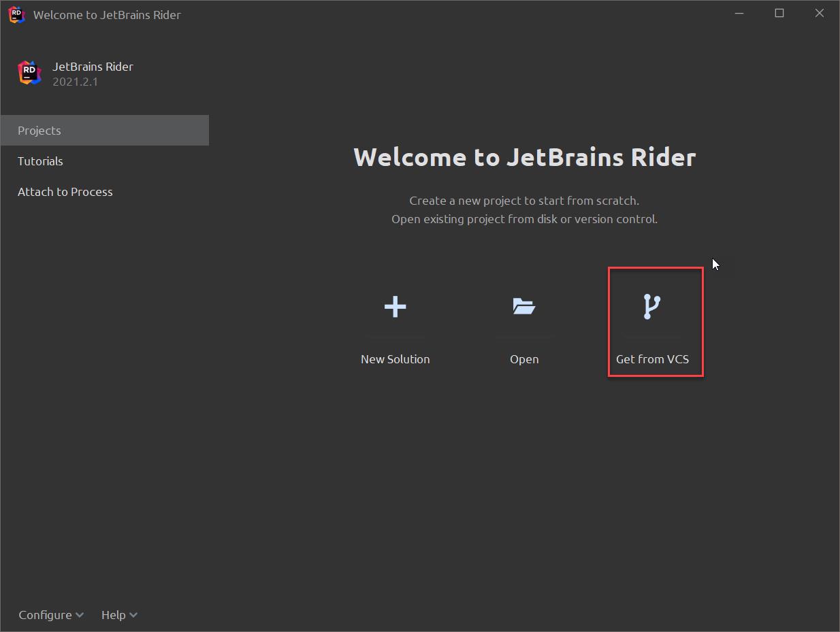Open the Help dropdown menu
This screenshot has width=840, height=632.
(x=119, y=615)
